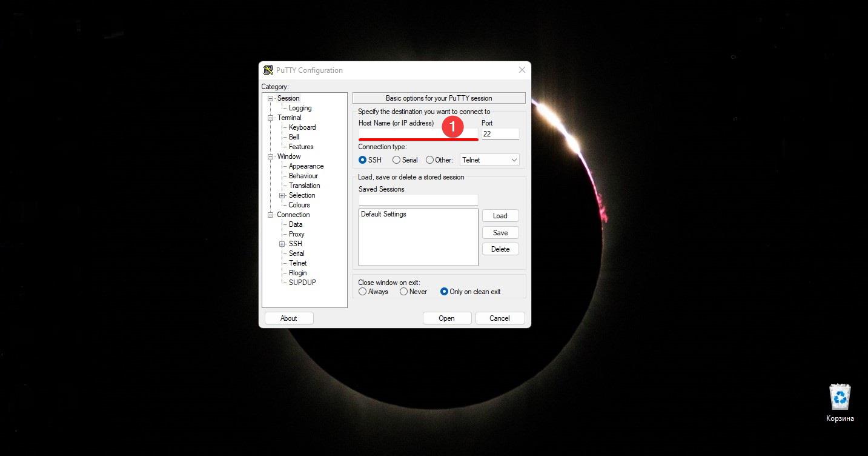Expand the SSH tree node
Screen dimensions: 868x456
282,244
